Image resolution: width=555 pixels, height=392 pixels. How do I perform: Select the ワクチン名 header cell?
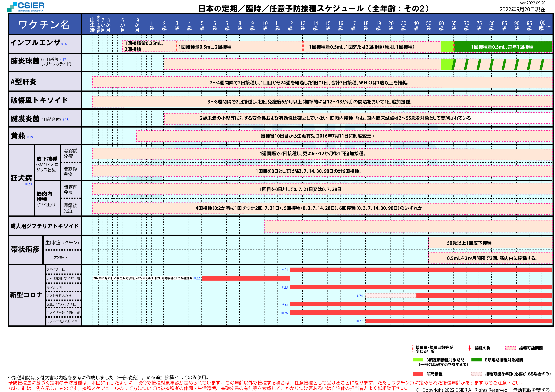(x=45, y=24)
